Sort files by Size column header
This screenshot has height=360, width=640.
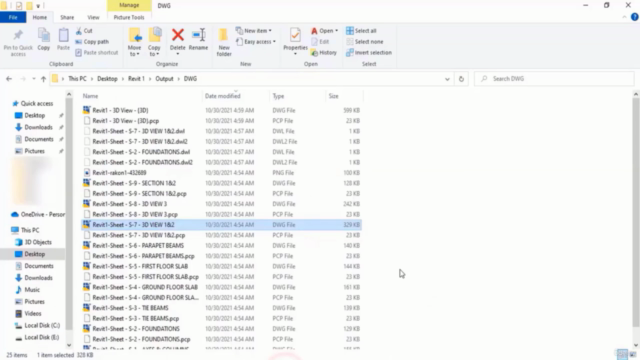[x=344, y=96]
